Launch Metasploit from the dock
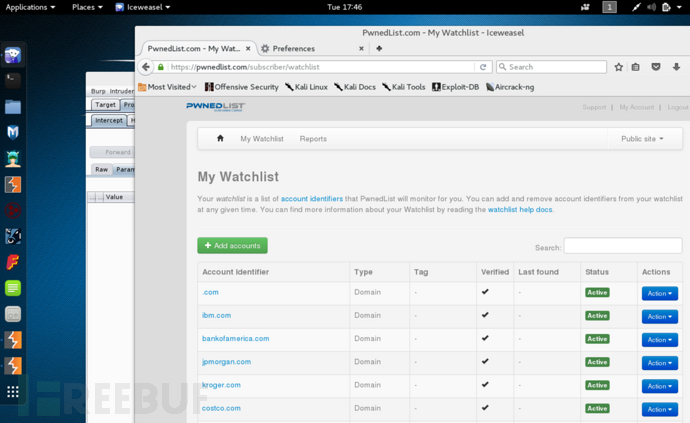Screen dimensions: 690x423 point(13,132)
